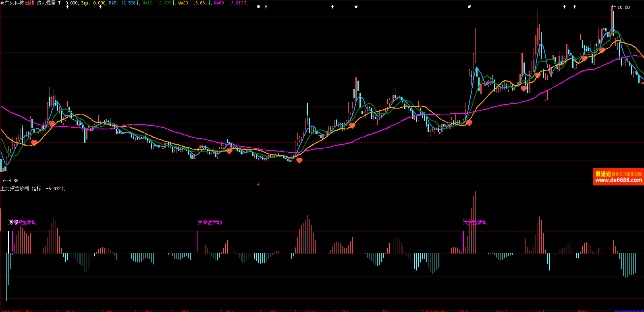Click the star icon before 东风科技

(x=2, y=3)
